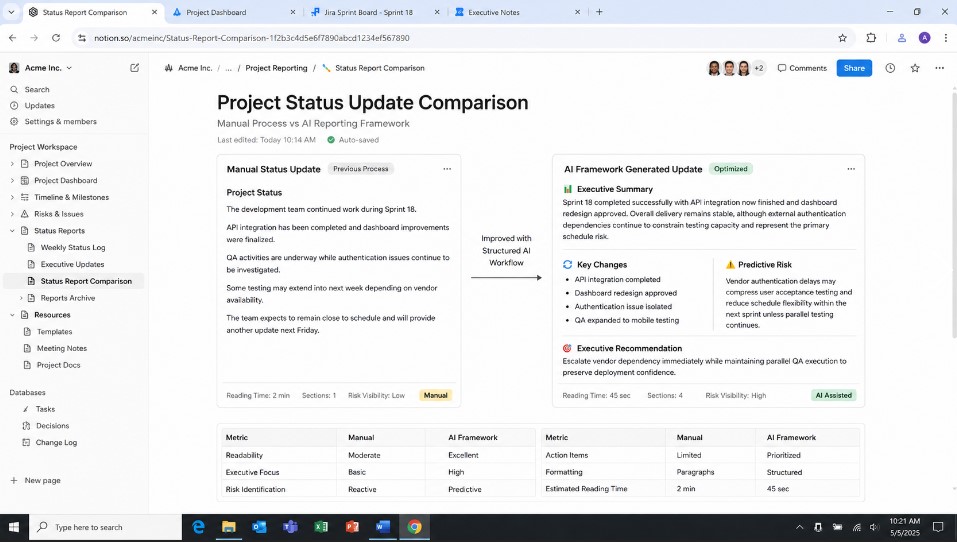This screenshot has width=957, height=542.
Task: Click the page vertical scrollbar
Action: [x=953, y=214]
